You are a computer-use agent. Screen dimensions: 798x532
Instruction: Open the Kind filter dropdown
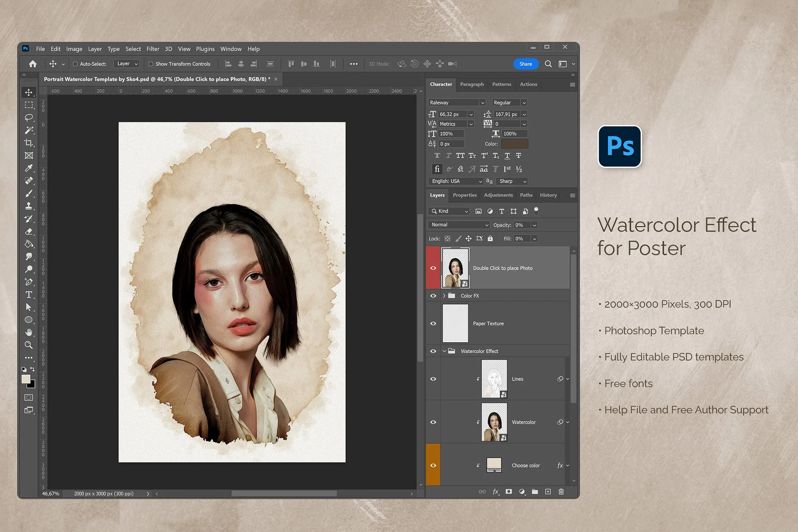[449, 211]
